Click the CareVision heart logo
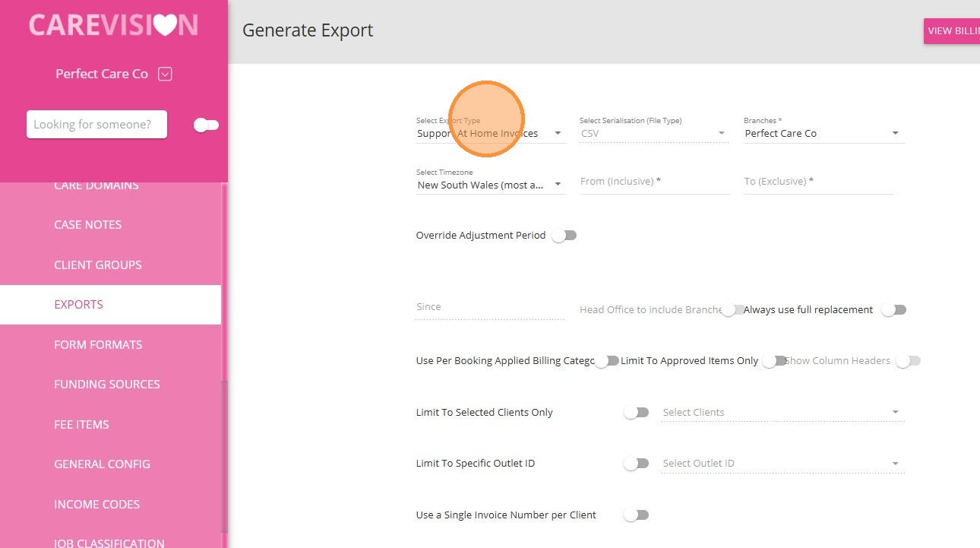Image resolution: width=980 pixels, height=548 pixels. pos(113,25)
